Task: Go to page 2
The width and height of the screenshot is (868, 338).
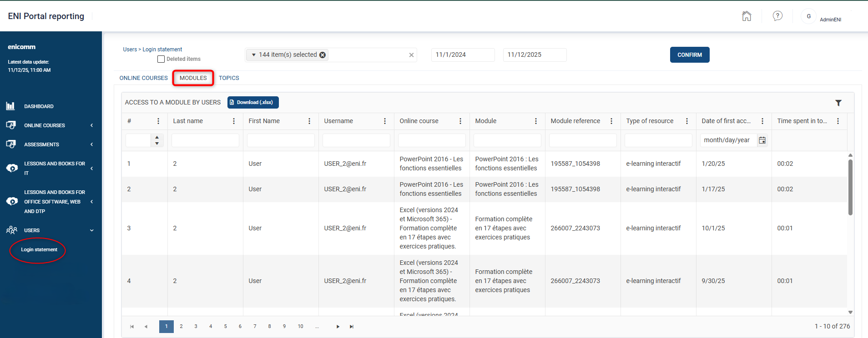Action: [x=181, y=327]
